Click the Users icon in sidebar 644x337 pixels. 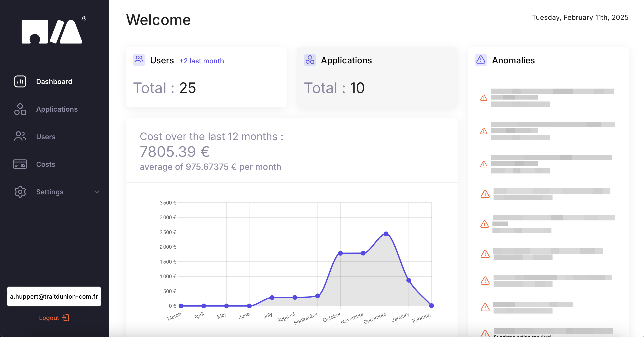click(20, 137)
